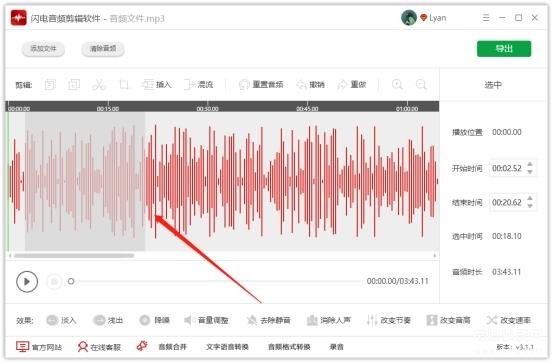The height and width of the screenshot is (364, 553).
Task: Click the playback progress slider handle
Action: [71, 281]
